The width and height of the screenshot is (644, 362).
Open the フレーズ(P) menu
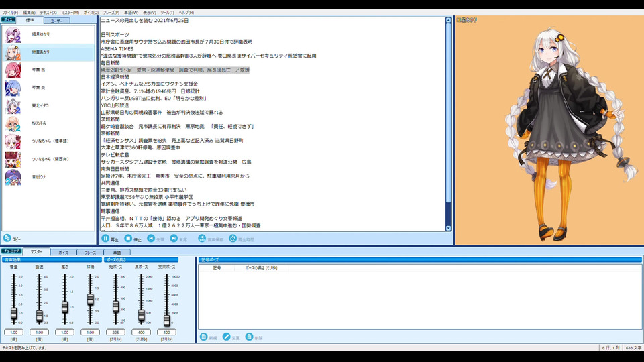(111, 13)
